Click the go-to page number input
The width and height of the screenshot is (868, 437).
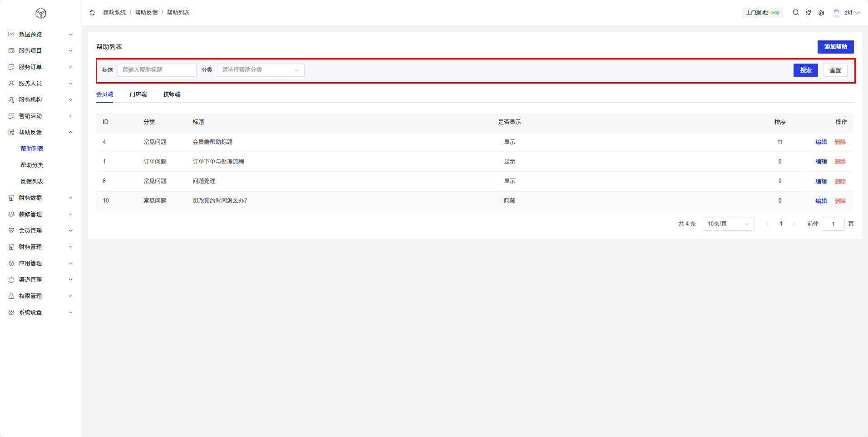[x=833, y=224]
